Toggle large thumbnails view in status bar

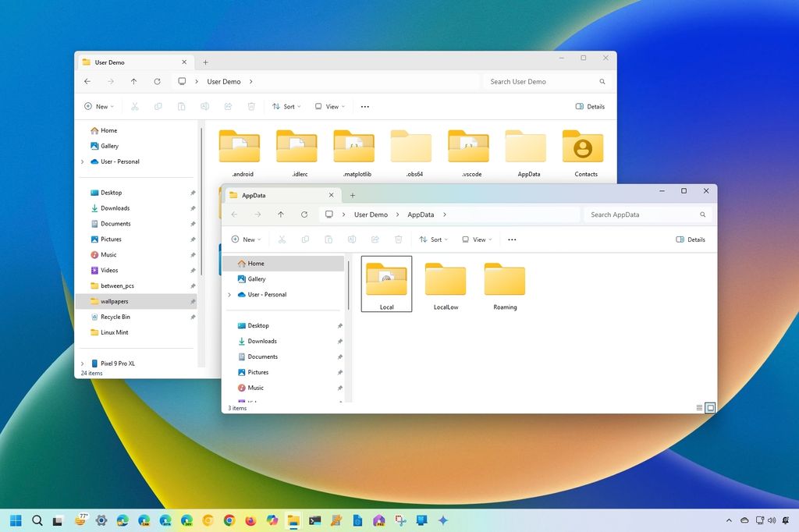coord(710,408)
